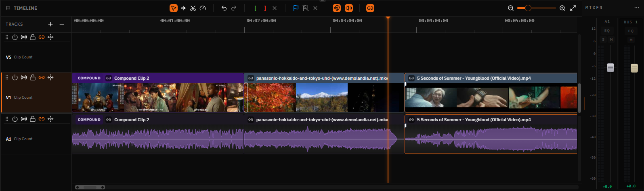Toggle linked selection chain button in toolbar
This screenshot has width=644, height=191.
click(370, 8)
